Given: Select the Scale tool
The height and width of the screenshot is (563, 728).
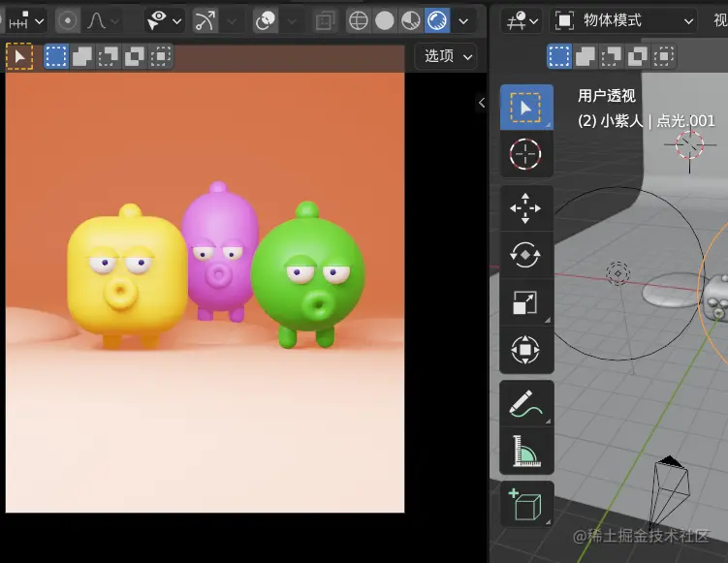Looking at the screenshot, I should [x=525, y=302].
